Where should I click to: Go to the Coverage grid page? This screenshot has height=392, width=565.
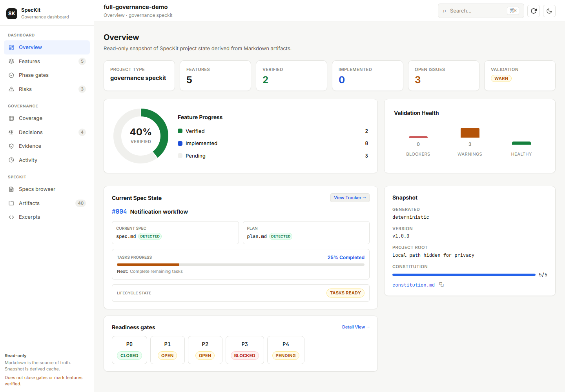pyautogui.click(x=47, y=118)
